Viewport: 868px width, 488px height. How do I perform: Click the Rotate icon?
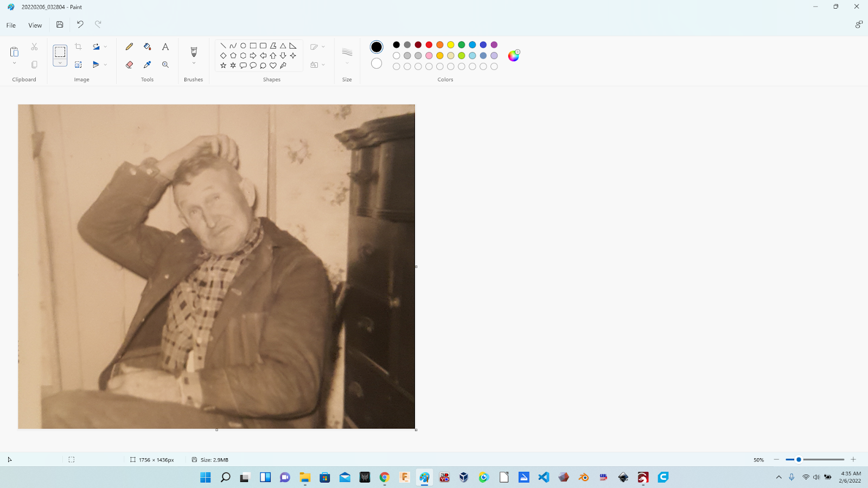click(96, 47)
